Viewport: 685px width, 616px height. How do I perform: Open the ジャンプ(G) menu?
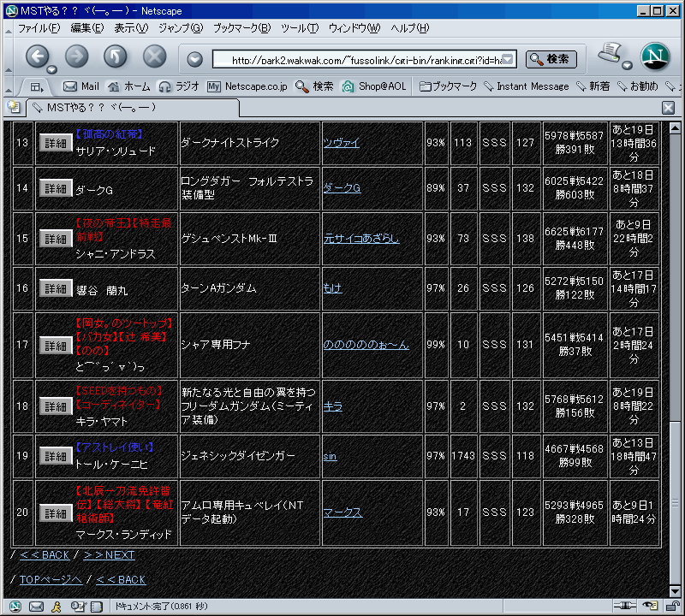(x=181, y=28)
